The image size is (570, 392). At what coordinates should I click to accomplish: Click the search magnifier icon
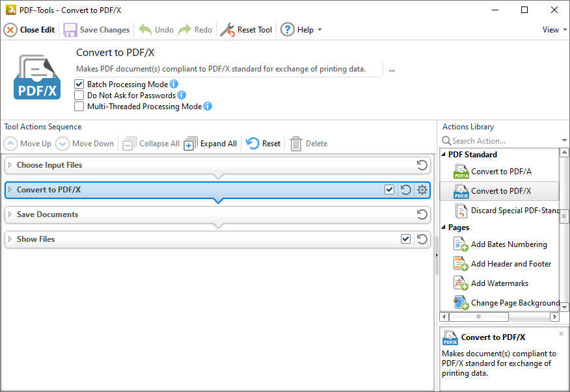coord(446,140)
